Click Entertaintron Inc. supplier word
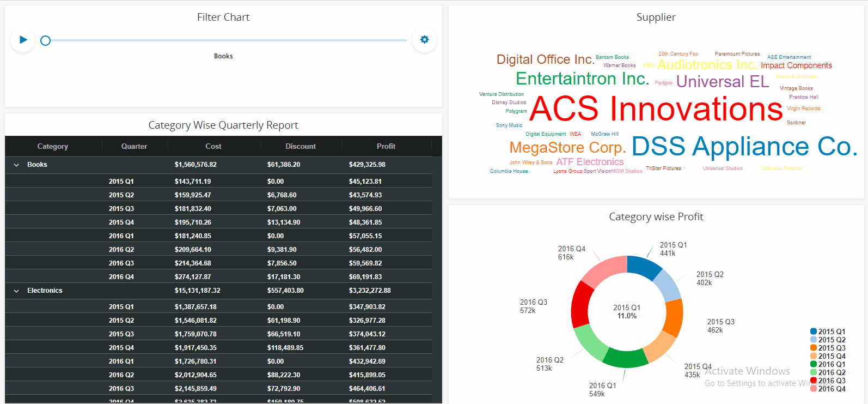The image size is (868, 404). (x=582, y=79)
